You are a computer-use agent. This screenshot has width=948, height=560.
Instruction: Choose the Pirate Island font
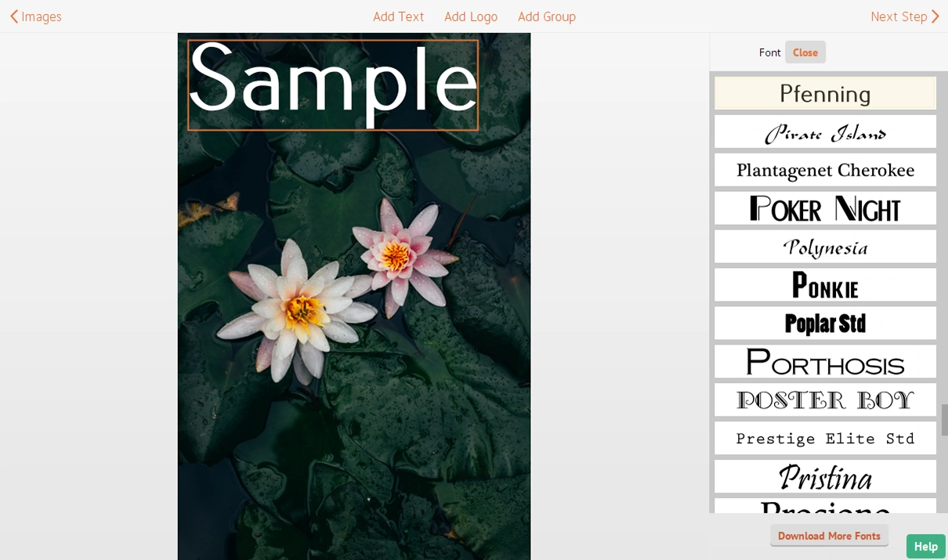825,132
